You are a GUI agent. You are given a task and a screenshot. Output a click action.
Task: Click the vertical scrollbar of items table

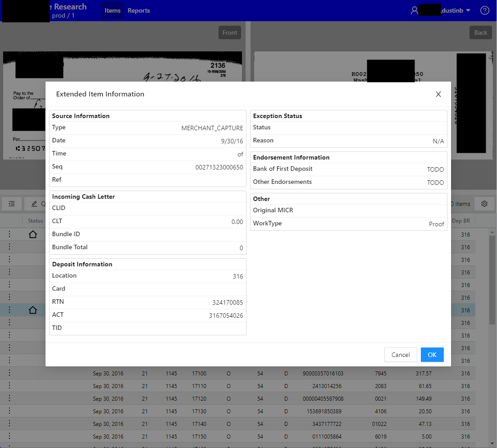492,279
